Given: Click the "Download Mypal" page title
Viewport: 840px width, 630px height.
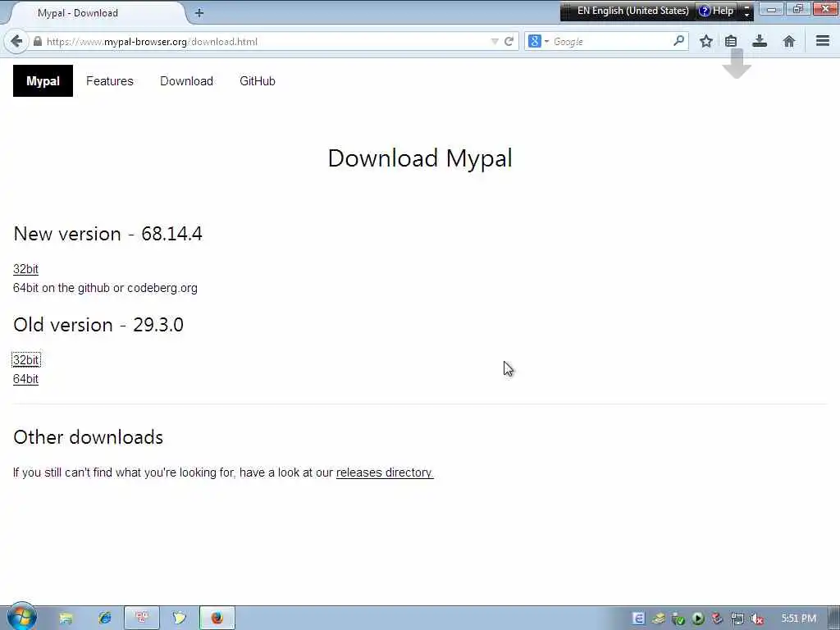Looking at the screenshot, I should coord(420,158).
